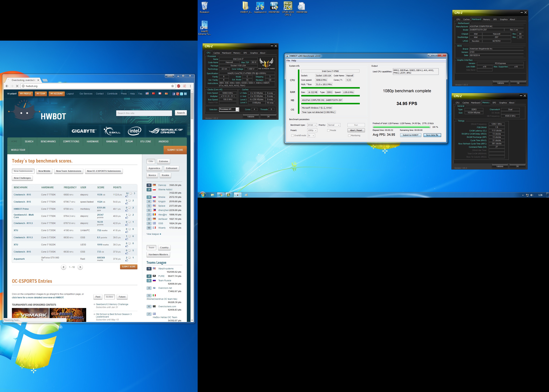Image resolution: width=549 pixels, height=392 pixels.
Task: Select the Elite league button
Action: [151, 161]
